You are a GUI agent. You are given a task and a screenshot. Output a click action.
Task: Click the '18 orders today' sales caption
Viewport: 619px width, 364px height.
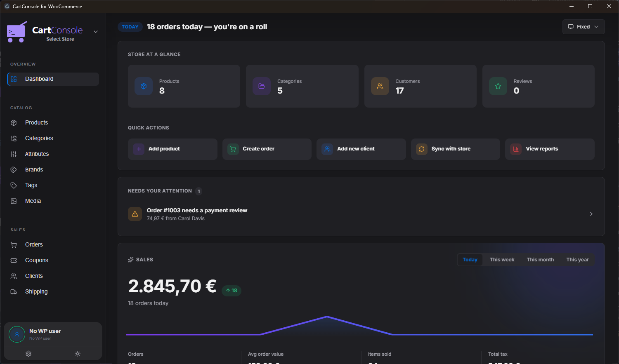(148, 303)
